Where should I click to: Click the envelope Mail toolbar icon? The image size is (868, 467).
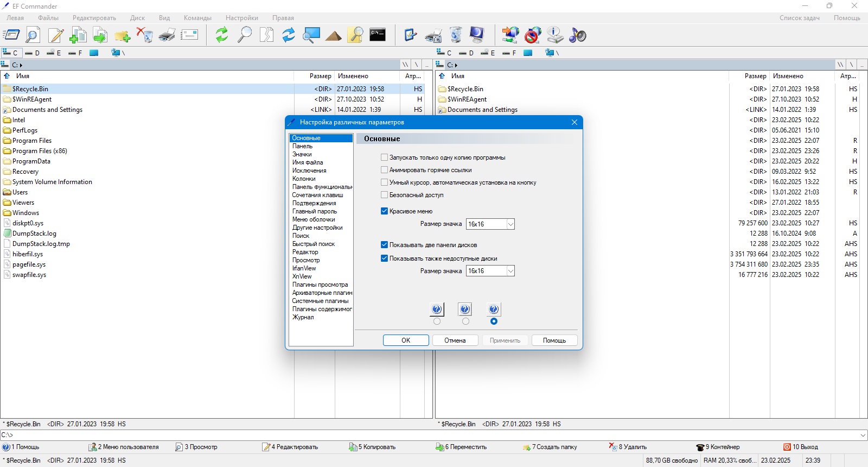tap(189, 35)
